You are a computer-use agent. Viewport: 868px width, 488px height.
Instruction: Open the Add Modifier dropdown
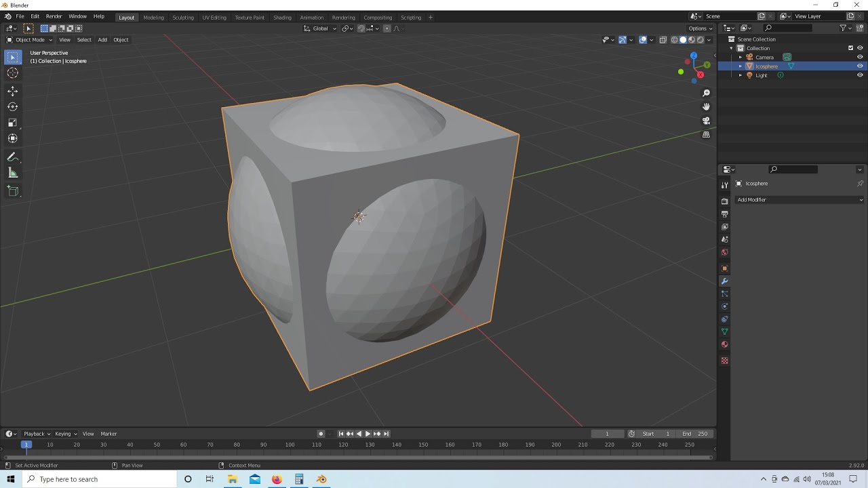coord(800,200)
